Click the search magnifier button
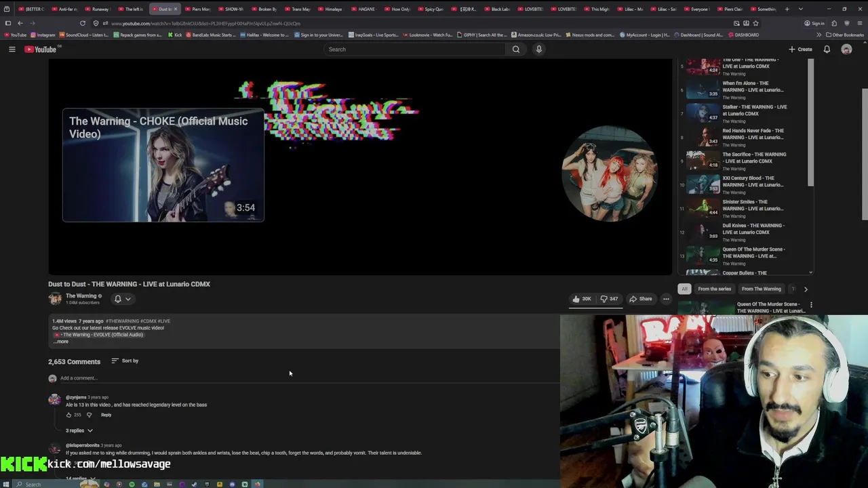This screenshot has width=868, height=488. point(516,49)
